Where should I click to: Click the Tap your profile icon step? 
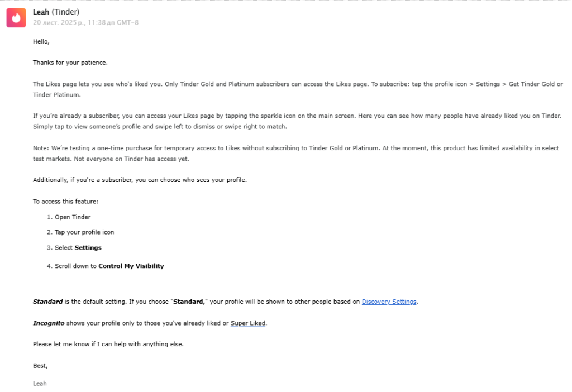point(84,232)
